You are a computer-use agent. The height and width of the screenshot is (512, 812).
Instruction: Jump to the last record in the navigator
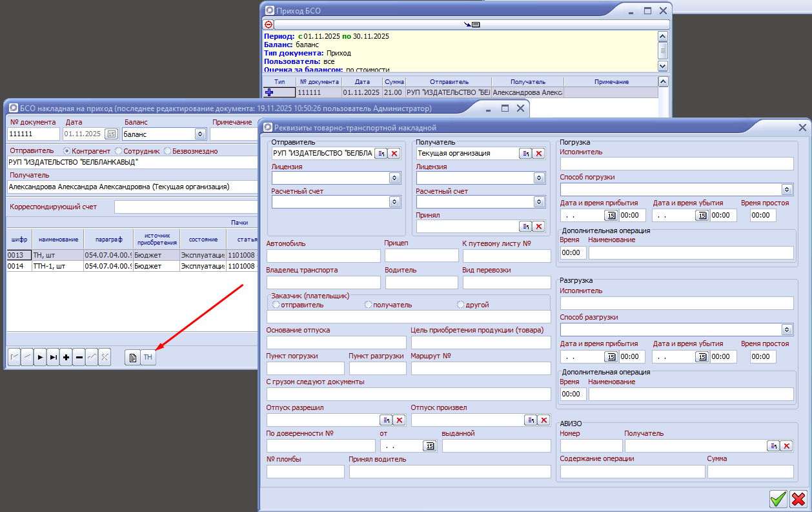point(54,357)
